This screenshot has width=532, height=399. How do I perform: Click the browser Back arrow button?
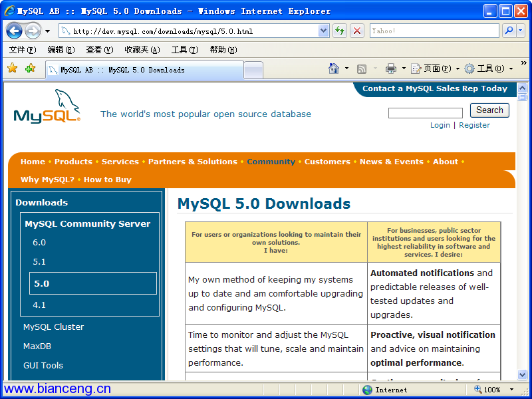14,31
